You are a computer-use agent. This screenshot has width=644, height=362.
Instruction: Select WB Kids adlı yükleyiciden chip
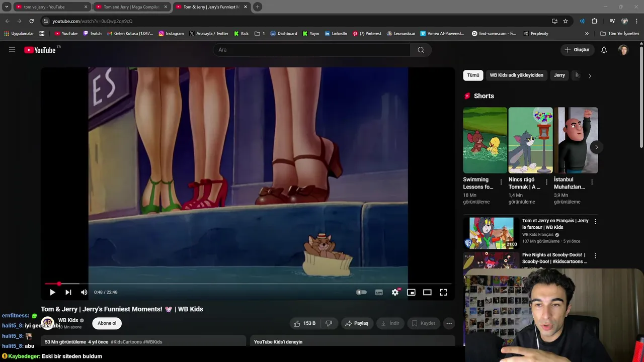[x=516, y=75]
